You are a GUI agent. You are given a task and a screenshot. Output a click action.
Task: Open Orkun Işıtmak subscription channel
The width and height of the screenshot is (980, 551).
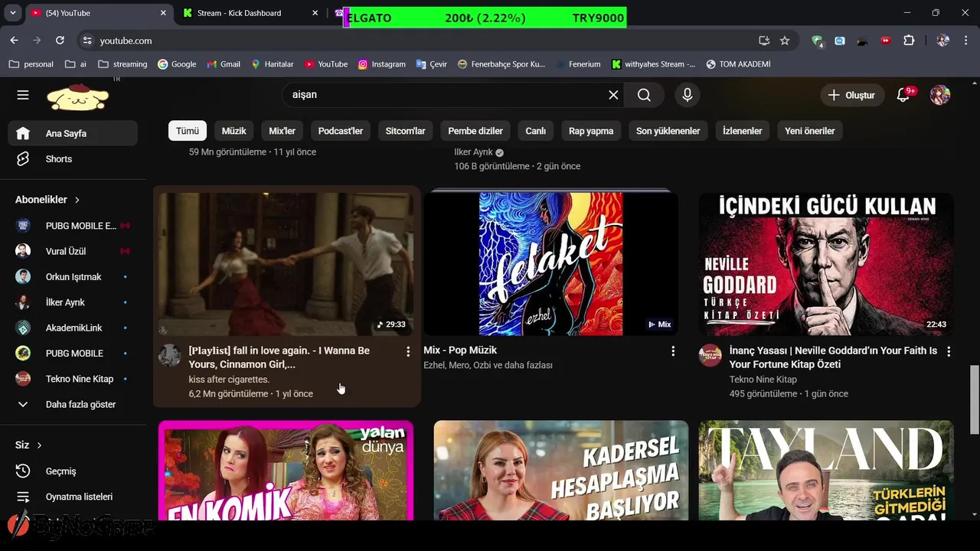[73, 277]
